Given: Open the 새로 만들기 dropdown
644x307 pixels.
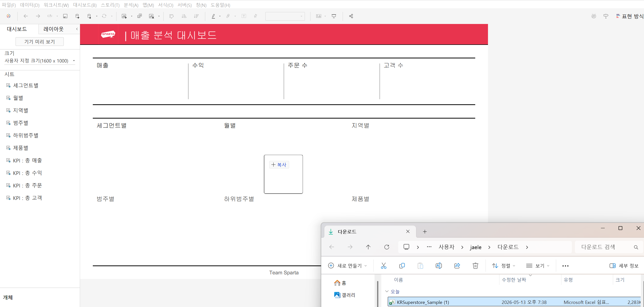Looking at the screenshot, I should click(x=347, y=266).
